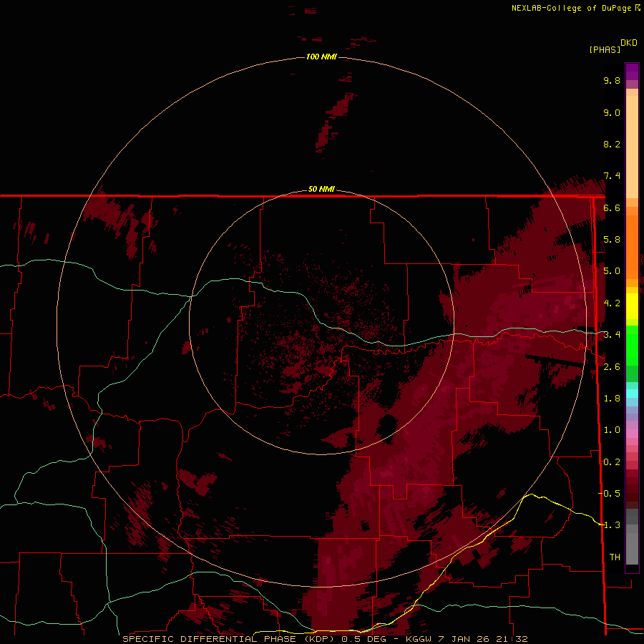Viewport: 644px width, 644px height.
Task: Pick the yellow band of the color bar
Action: [632, 306]
